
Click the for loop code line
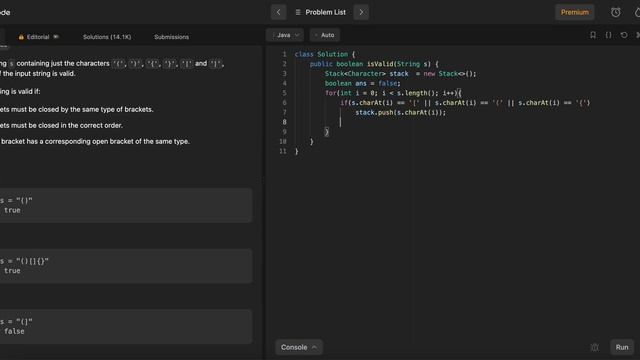(393, 93)
